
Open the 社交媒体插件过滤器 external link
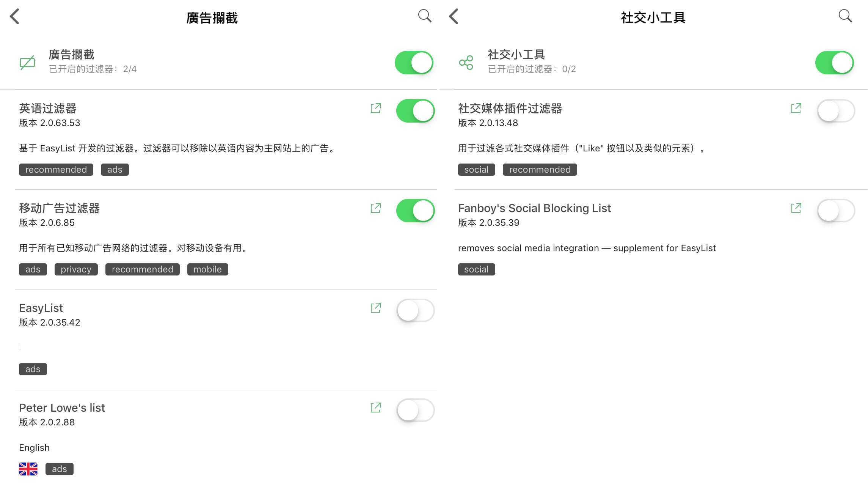click(796, 109)
